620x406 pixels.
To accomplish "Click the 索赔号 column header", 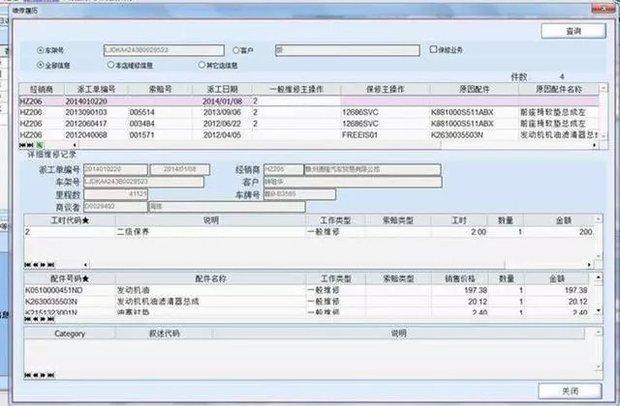I will [160, 89].
